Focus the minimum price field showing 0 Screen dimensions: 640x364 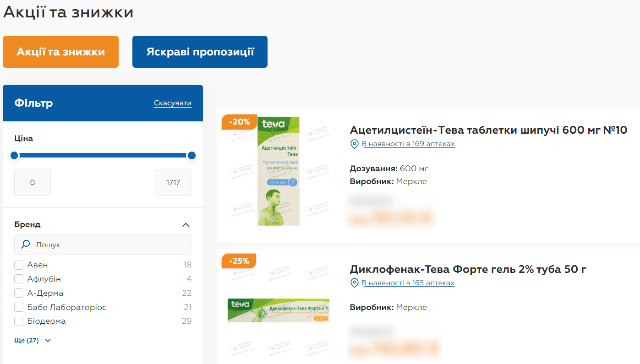click(33, 182)
